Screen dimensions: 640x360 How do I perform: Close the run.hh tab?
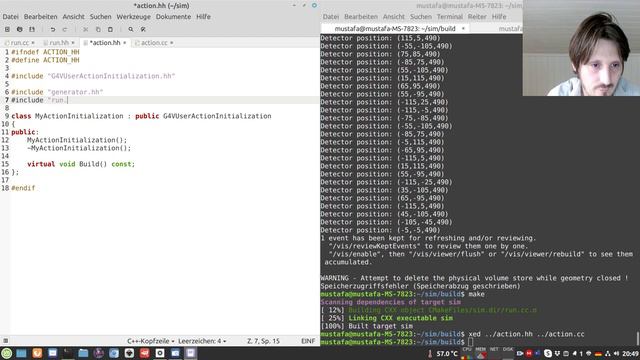point(73,43)
